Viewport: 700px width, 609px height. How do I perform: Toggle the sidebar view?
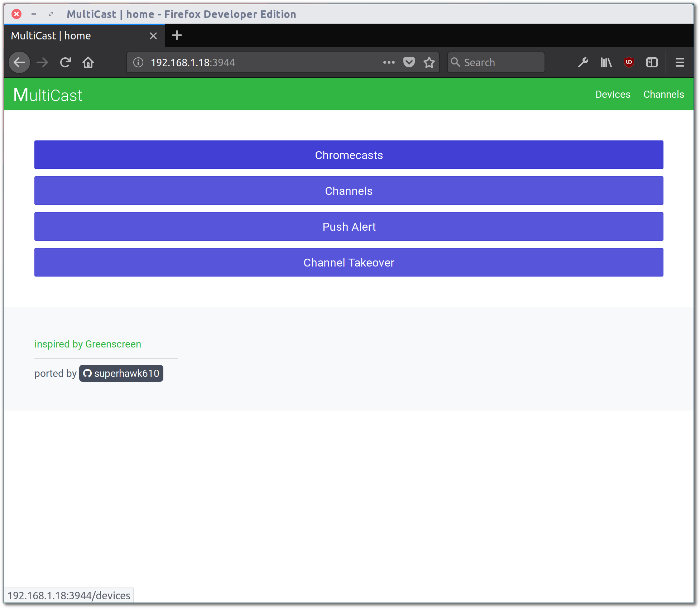[x=652, y=63]
